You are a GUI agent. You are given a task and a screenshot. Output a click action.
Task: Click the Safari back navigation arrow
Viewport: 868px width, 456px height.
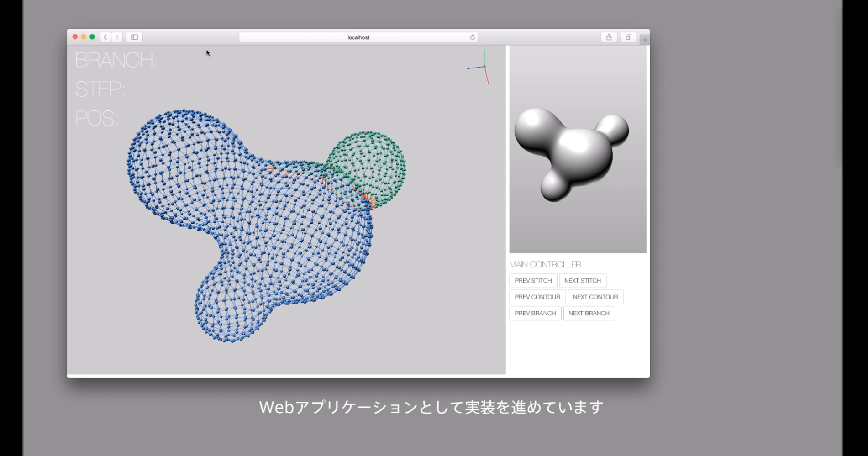coord(105,37)
